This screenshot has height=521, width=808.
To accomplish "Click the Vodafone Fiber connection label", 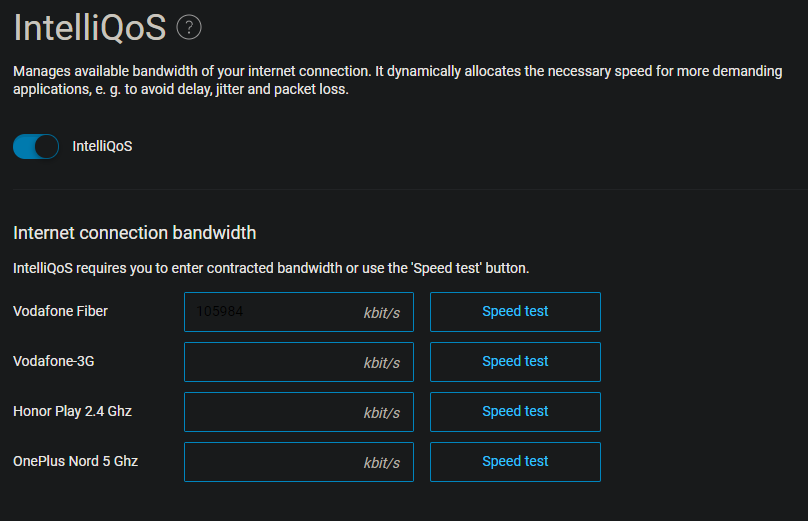I will point(60,311).
